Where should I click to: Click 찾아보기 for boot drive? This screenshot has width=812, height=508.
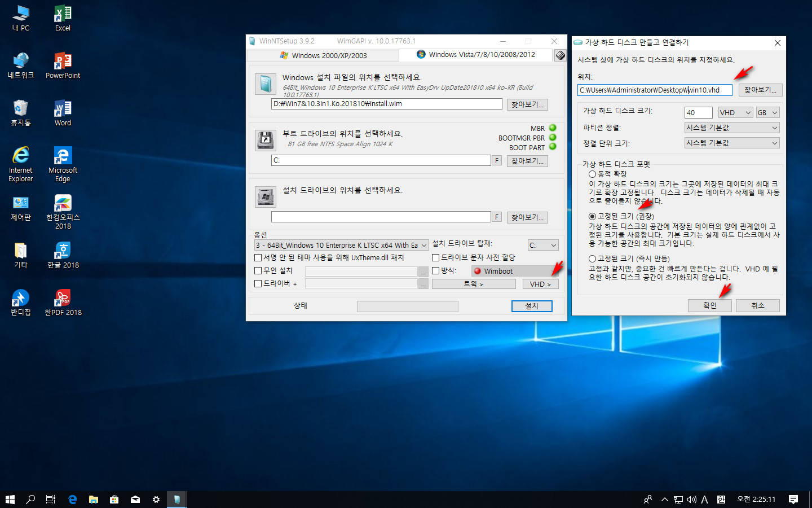tap(527, 161)
